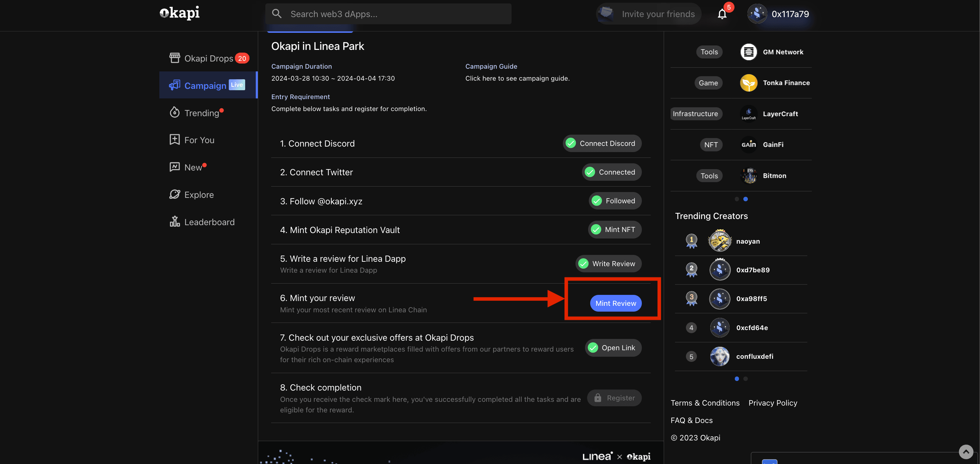Viewport: 980px width, 464px height.
Task: Click the NFT category tag
Action: [x=711, y=145]
